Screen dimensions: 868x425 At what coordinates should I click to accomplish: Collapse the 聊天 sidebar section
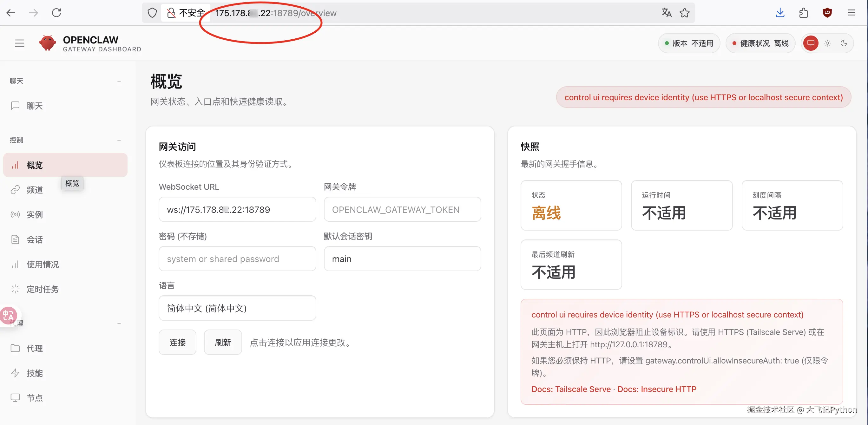click(x=119, y=81)
